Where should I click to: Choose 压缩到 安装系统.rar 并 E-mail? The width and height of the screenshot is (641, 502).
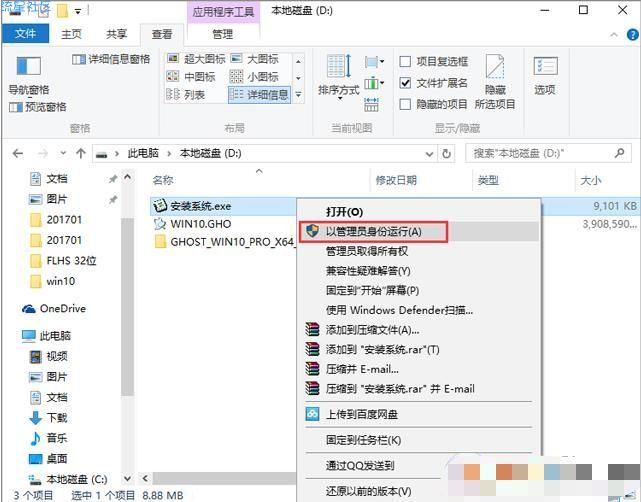point(400,389)
